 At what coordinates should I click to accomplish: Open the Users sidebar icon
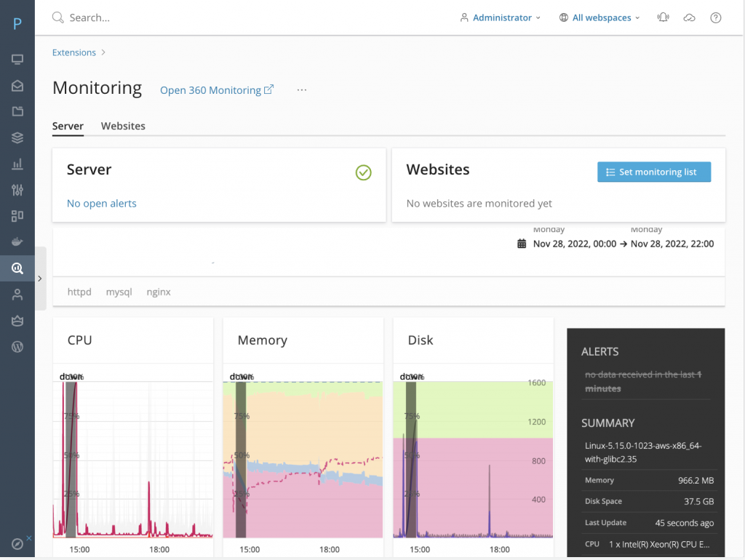(x=17, y=295)
